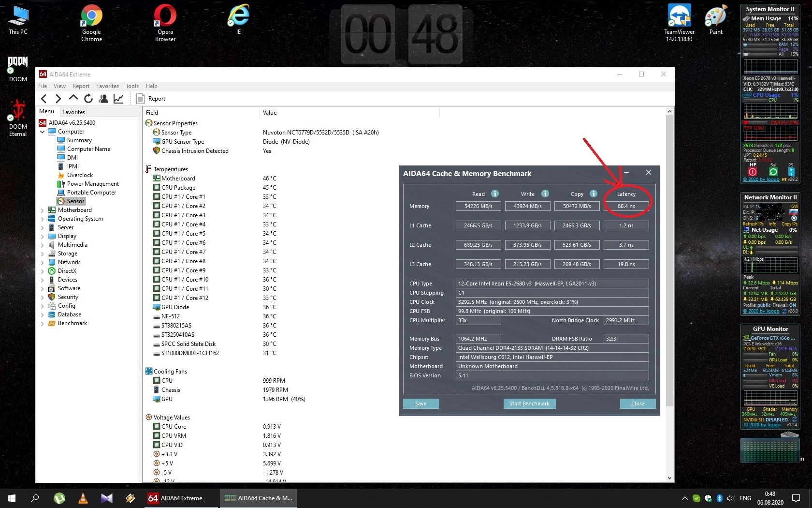Open the Windows Start menu

12,498
